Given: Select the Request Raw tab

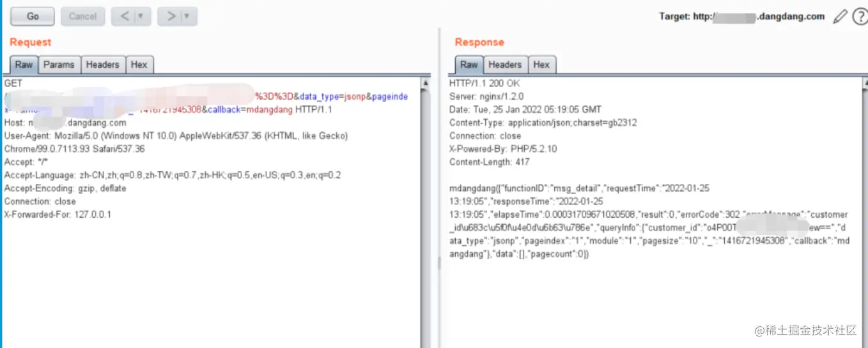Looking at the screenshot, I should click(x=24, y=64).
